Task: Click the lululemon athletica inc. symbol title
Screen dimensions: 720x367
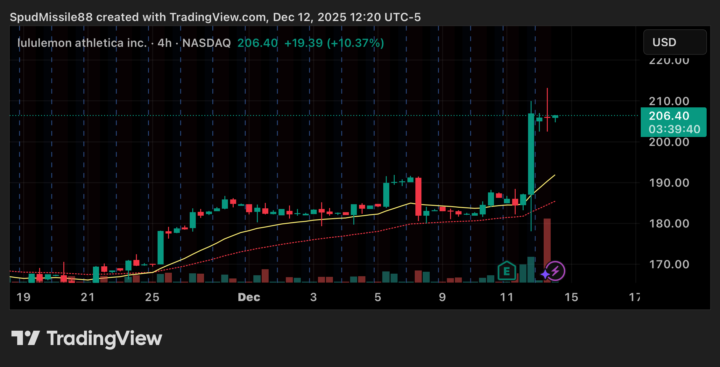Action: [x=82, y=43]
